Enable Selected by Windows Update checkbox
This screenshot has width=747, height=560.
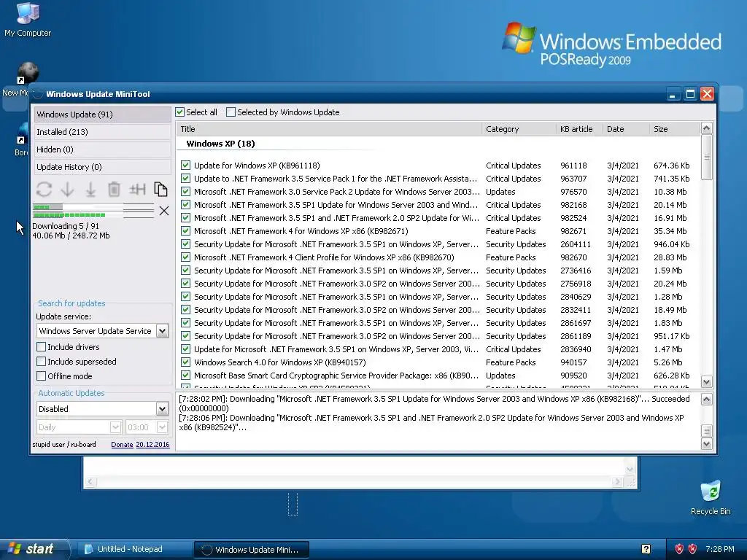pyautogui.click(x=231, y=112)
